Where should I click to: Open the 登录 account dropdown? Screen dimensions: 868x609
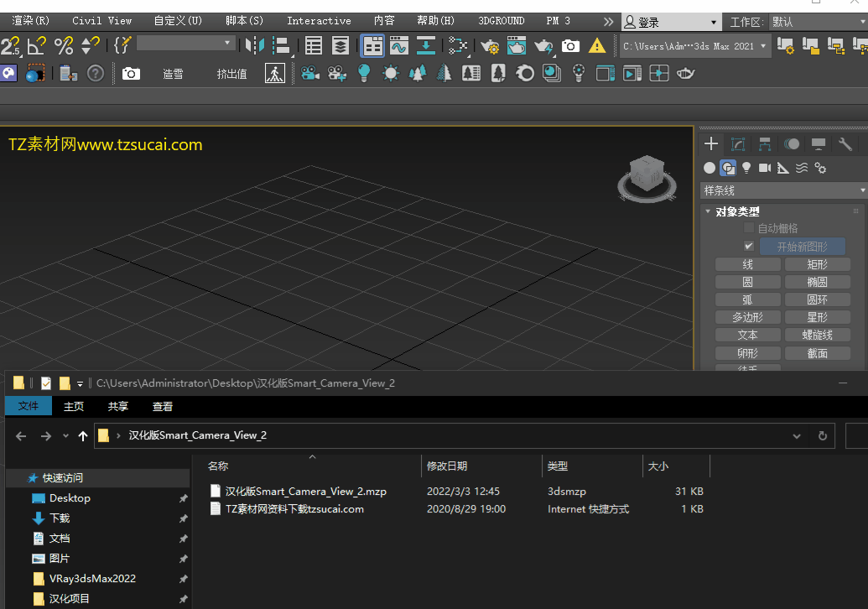pyautogui.click(x=671, y=22)
